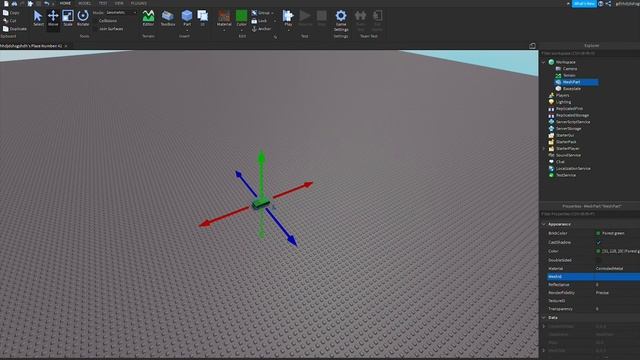The image size is (640, 360).
Task: Select TestService in Explorer
Action: [566, 175]
